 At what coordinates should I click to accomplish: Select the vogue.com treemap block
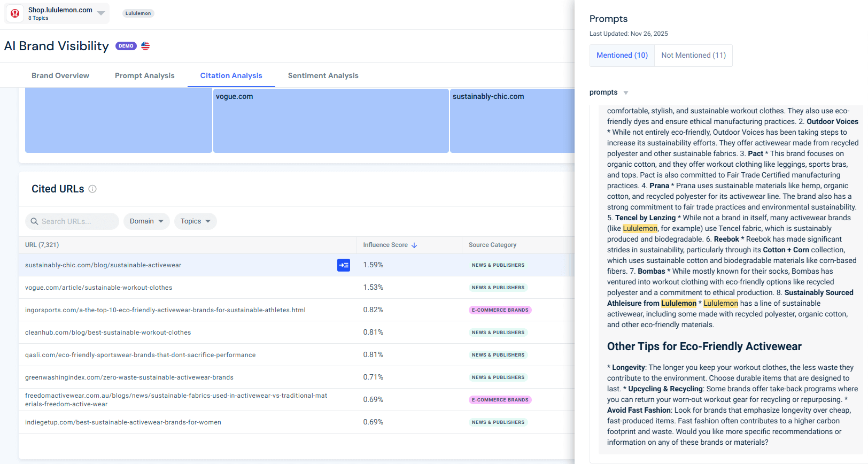tap(331, 121)
